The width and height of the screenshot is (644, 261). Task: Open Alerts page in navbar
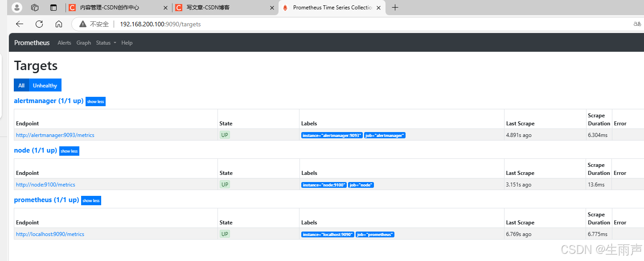64,43
